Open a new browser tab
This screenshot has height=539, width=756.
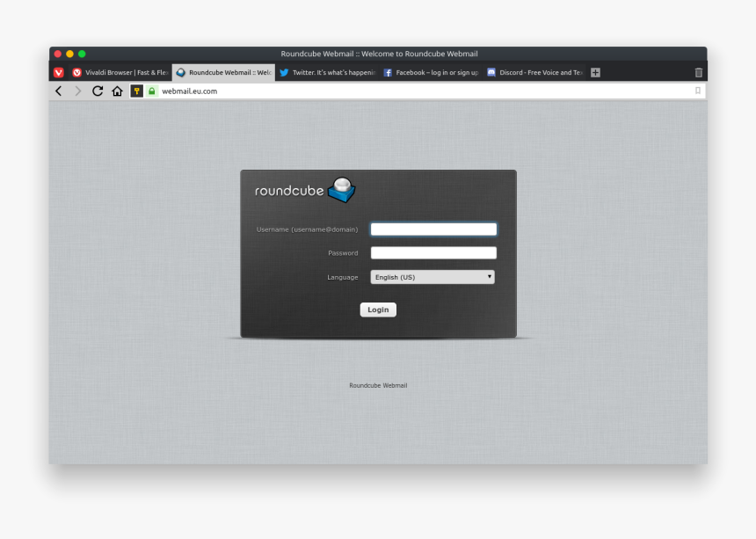595,72
